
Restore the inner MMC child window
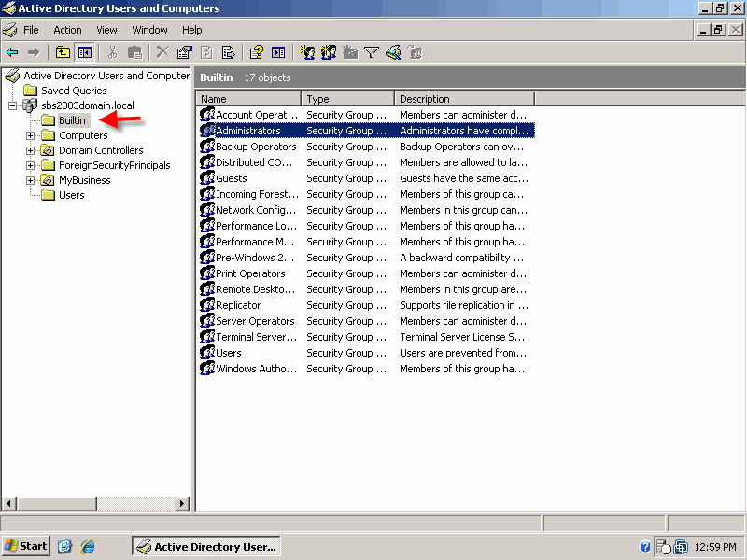(719, 30)
